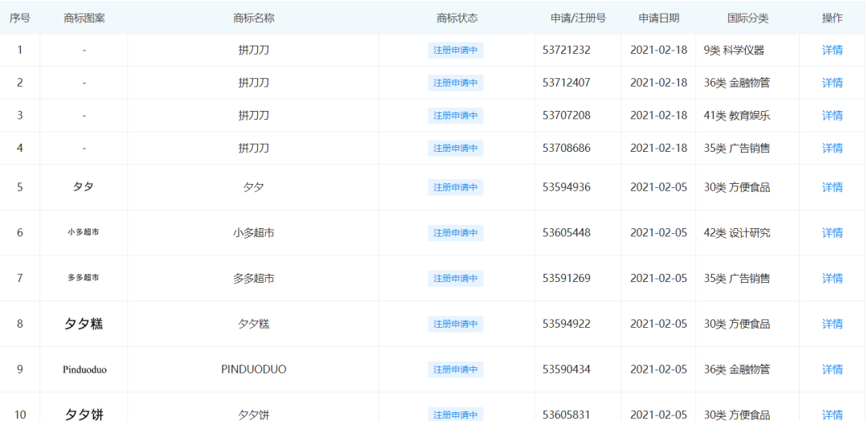Viewport: 868px width, 421px height.
Task: Click the 申请日期 column header
Action: [x=659, y=18]
